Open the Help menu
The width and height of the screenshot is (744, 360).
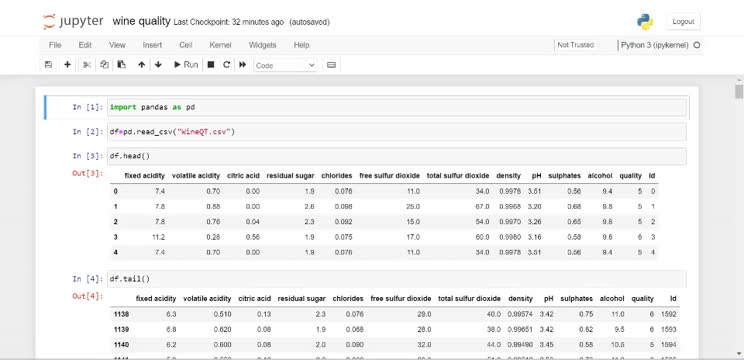[301, 45]
